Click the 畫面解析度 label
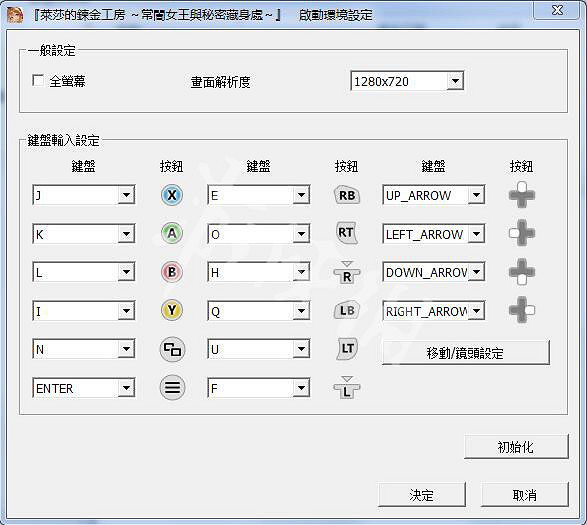Viewport: 587px width, 525px height. (x=220, y=82)
